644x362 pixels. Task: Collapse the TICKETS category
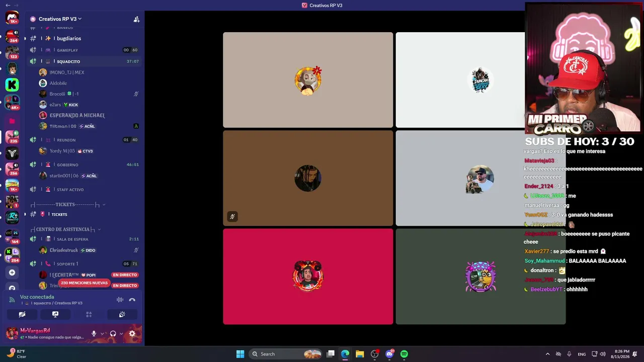tap(67, 205)
